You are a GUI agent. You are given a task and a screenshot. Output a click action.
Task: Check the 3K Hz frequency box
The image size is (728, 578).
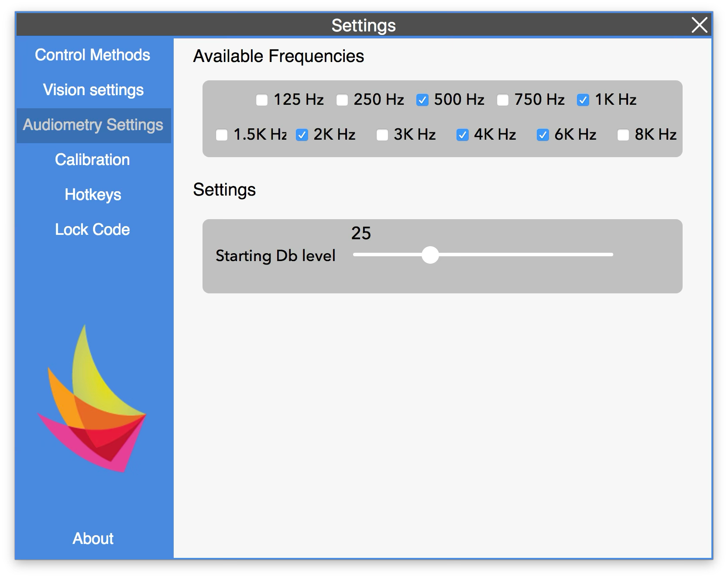point(382,135)
